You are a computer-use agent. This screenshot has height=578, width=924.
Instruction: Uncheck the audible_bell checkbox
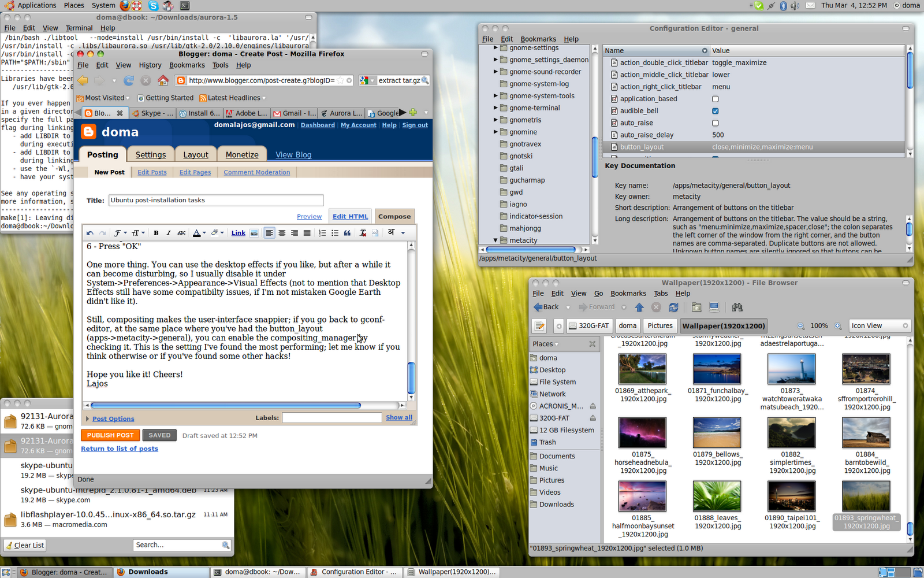tap(716, 111)
